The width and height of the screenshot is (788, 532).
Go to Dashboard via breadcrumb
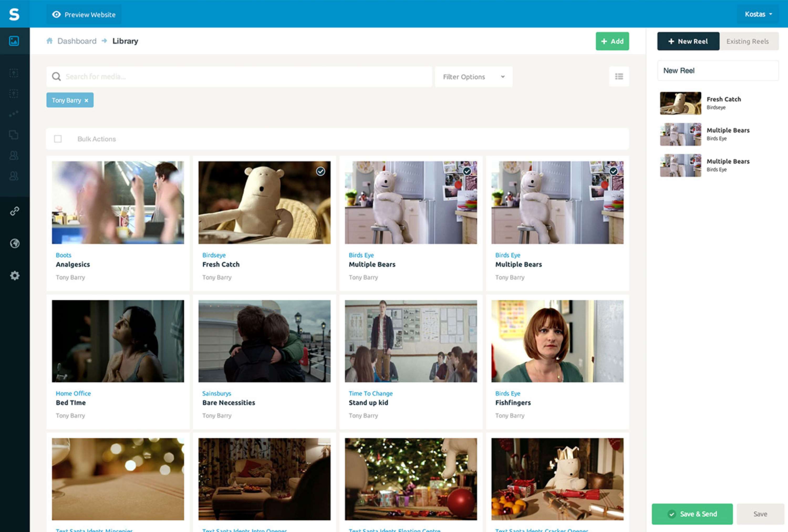[77, 41]
